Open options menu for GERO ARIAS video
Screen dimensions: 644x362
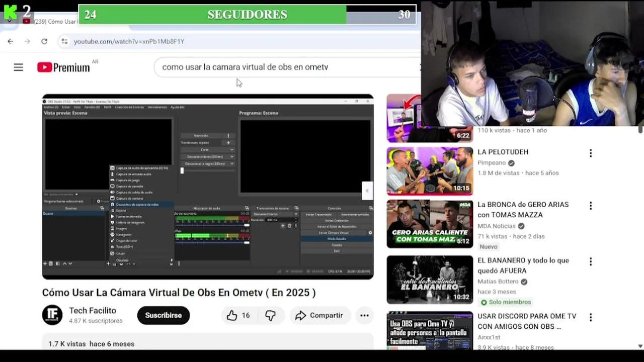[x=591, y=206]
